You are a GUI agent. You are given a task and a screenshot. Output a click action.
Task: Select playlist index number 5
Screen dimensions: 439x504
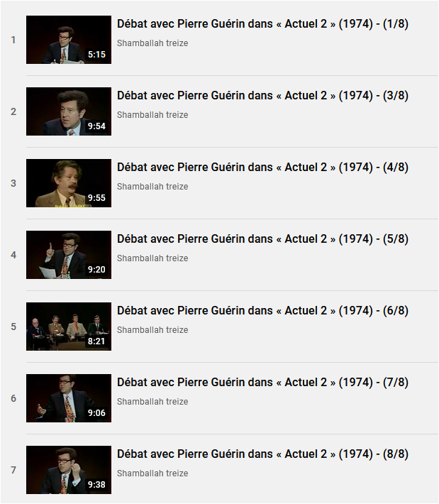pyautogui.click(x=13, y=327)
